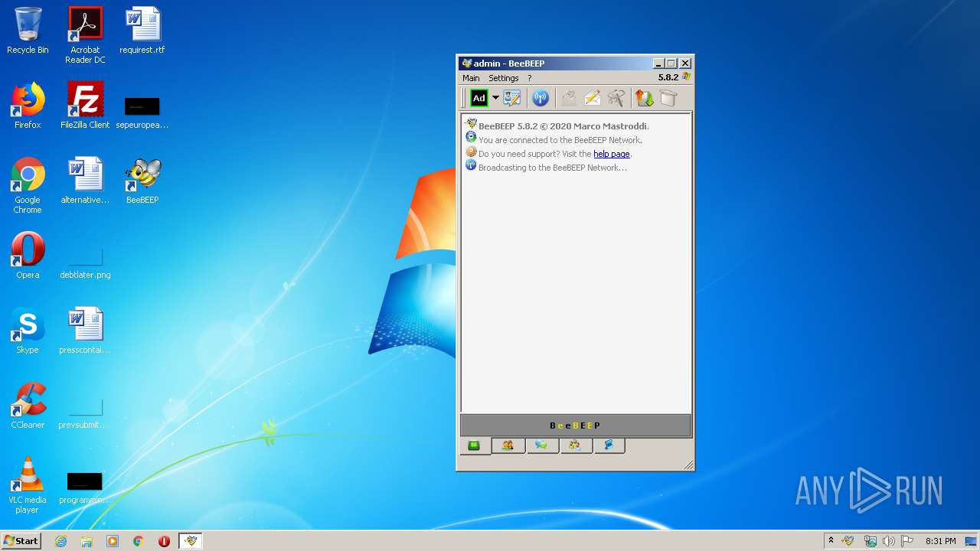
Task: Select the Recycle Bin desktop icon
Action: pyautogui.click(x=28, y=31)
